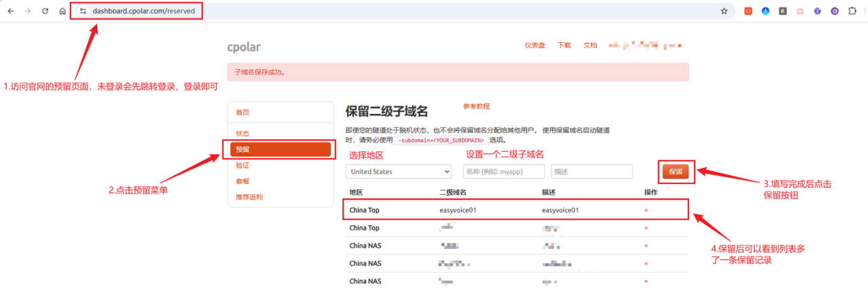The image size is (868, 308).
Task: Open 预留 menu in sidebar
Action: coord(280,149)
